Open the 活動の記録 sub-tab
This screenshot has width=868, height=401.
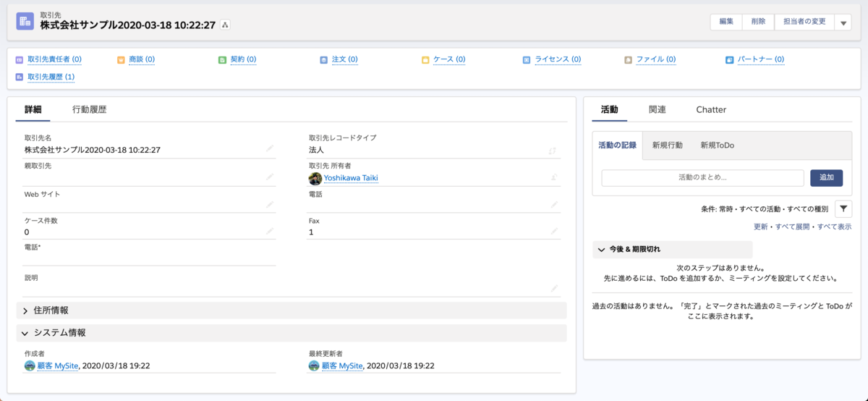(x=617, y=145)
